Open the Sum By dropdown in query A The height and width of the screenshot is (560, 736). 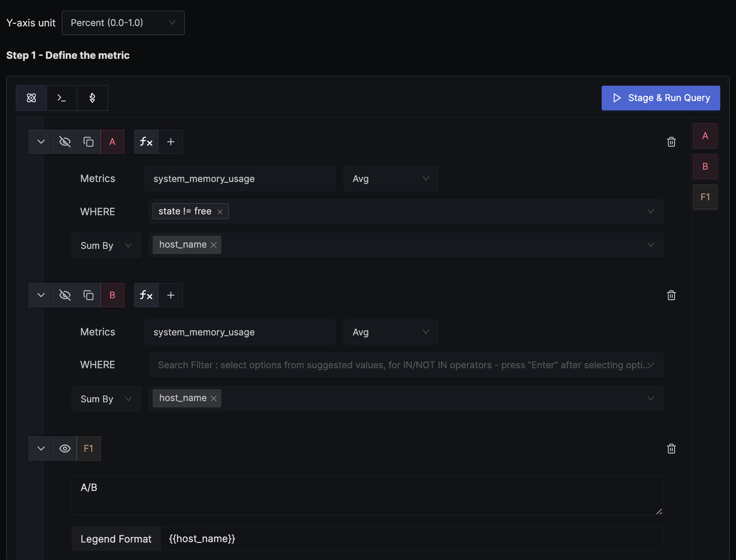coord(106,245)
